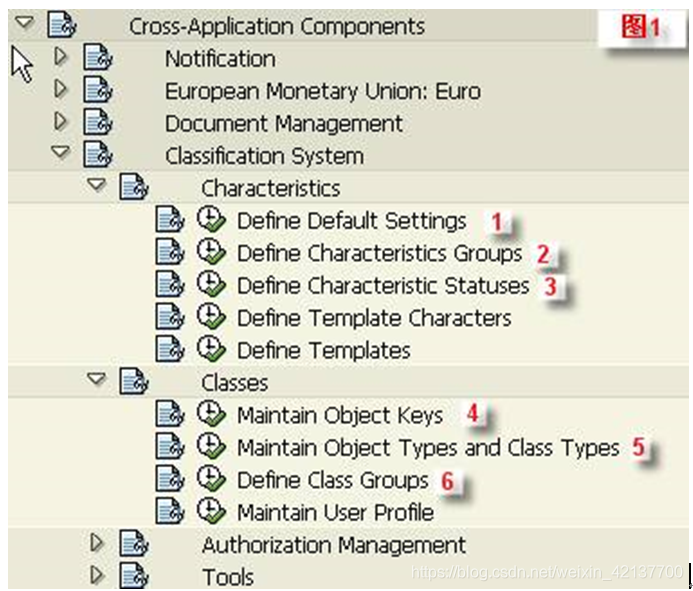Expand European Monetary Union: Euro node

coord(61,89)
